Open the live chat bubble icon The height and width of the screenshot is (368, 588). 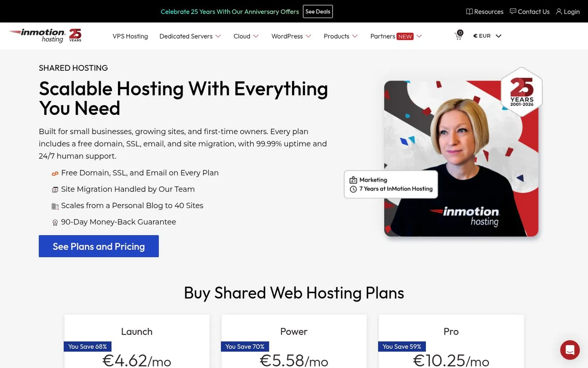tap(570, 349)
